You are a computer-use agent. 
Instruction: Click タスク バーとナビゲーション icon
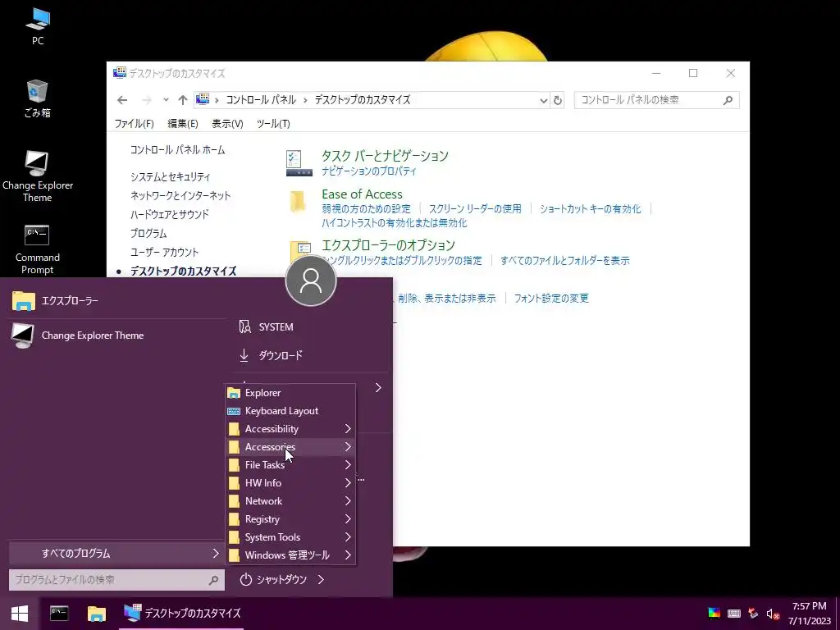coord(299,163)
